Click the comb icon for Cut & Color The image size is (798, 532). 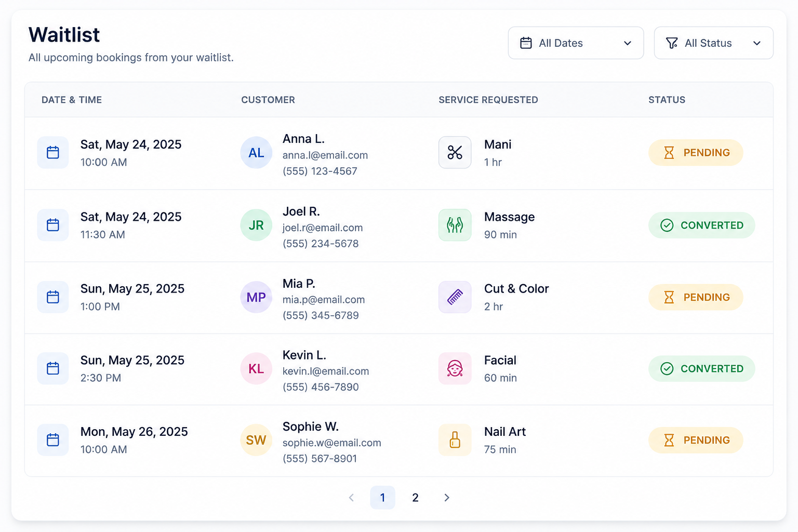(x=455, y=297)
